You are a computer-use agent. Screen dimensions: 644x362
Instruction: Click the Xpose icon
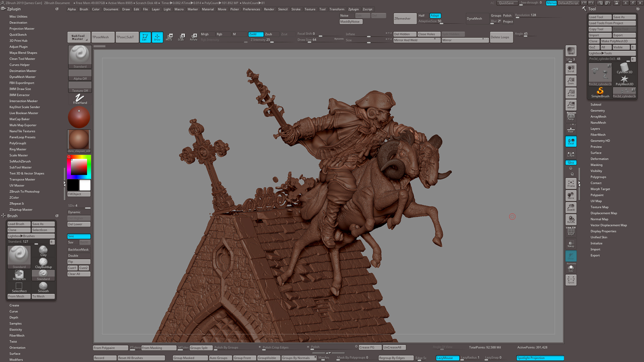[571, 280]
